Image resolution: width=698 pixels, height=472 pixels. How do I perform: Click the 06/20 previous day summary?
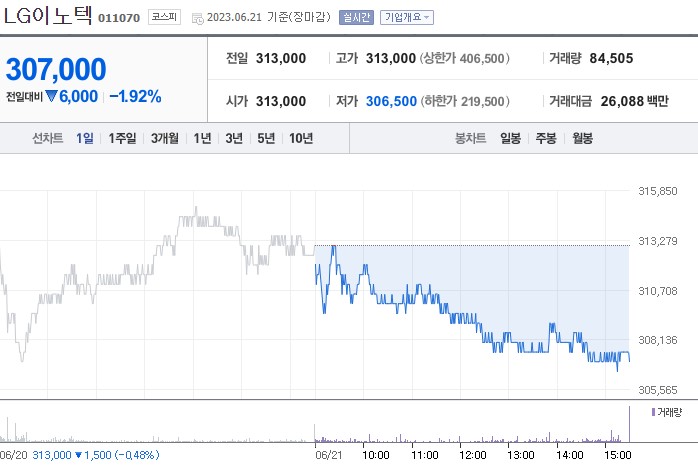point(79,455)
